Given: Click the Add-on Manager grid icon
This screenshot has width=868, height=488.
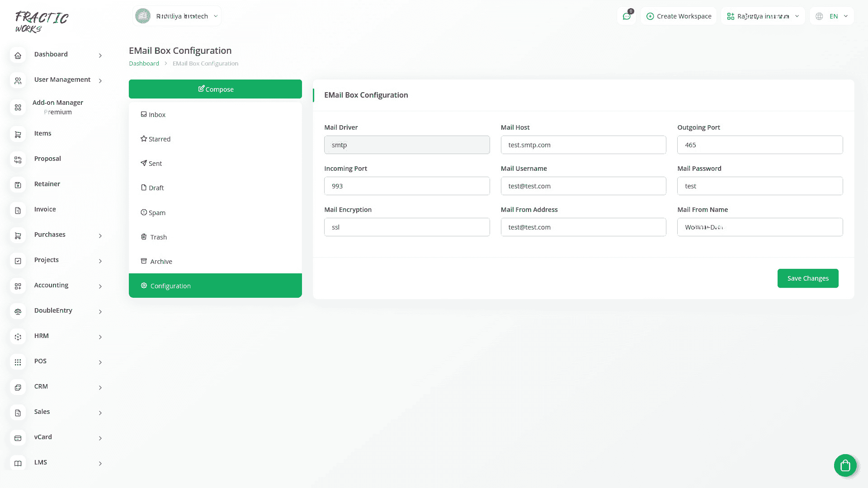Looking at the screenshot, I should (18, 108).
